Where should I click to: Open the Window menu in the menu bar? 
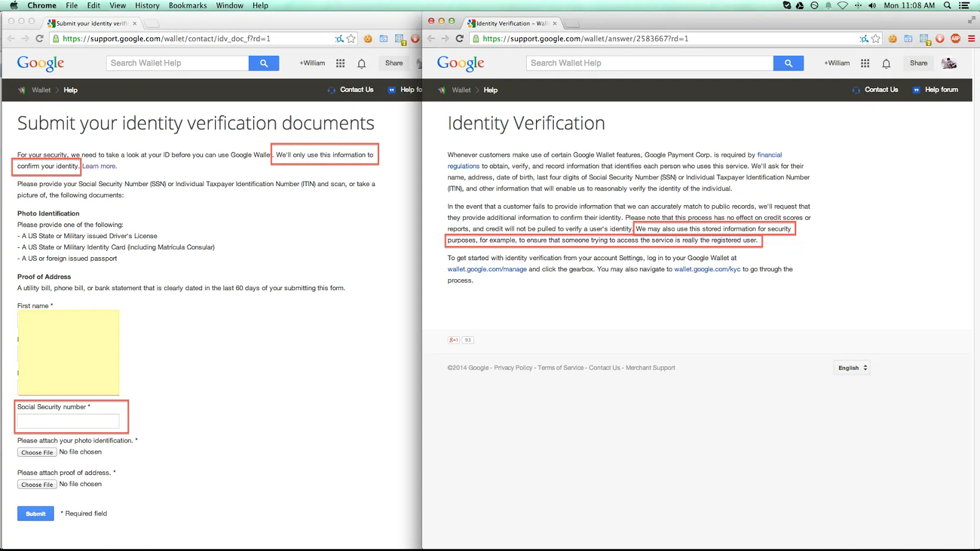point(230,6)
